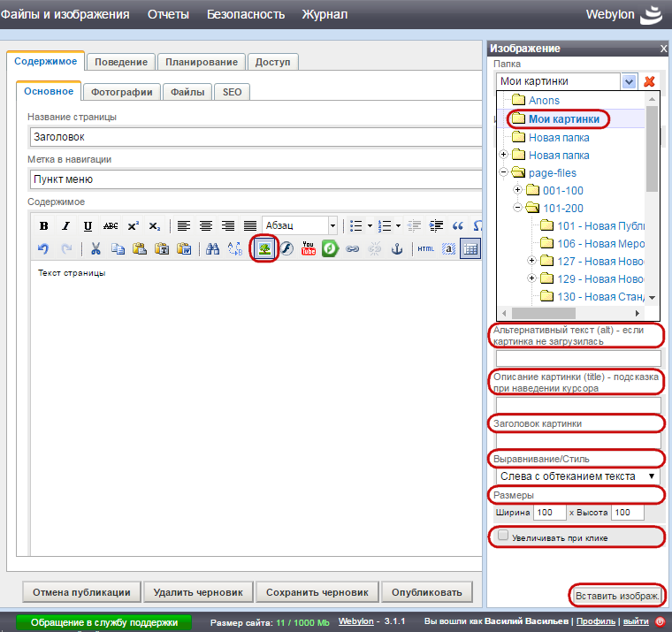The height and width of the screenshot is (632, 672).
Task: Click 'Вставить изображ.' button
Action: (617, 596)
